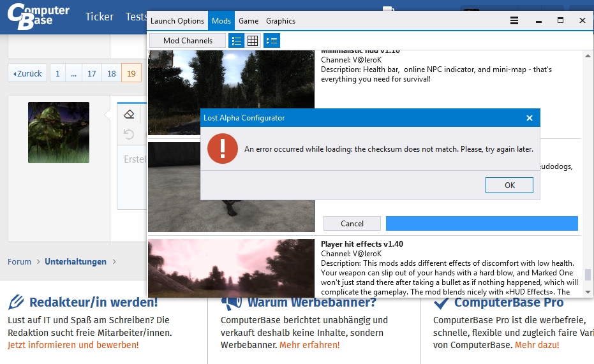The width and height of the screenshot is (594, 364).
Task: Open the Unterhaltungen breadcrumb link
Action: (x=75, y=261)
